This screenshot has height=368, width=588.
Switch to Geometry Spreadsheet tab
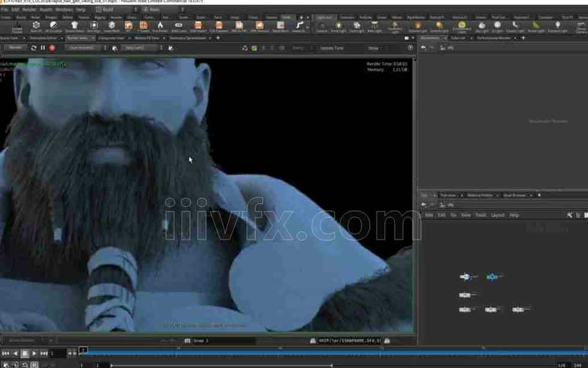(x=187, y=38)
